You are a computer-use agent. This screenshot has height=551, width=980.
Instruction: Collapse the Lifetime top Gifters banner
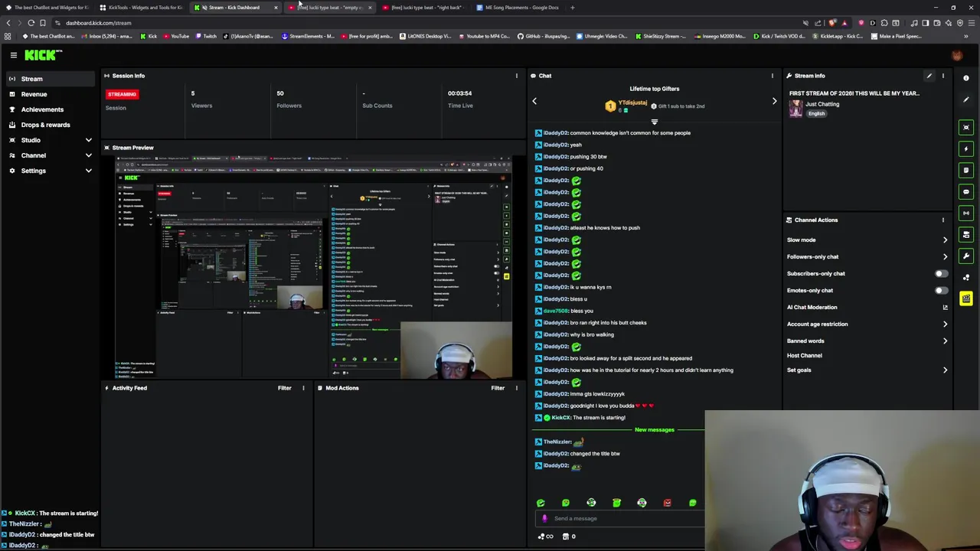(x=654, y=122)
